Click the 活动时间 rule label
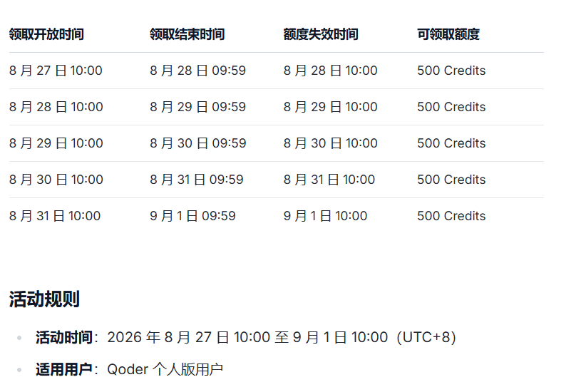Screen dimensions: 581x392 [x=63, y=338]
